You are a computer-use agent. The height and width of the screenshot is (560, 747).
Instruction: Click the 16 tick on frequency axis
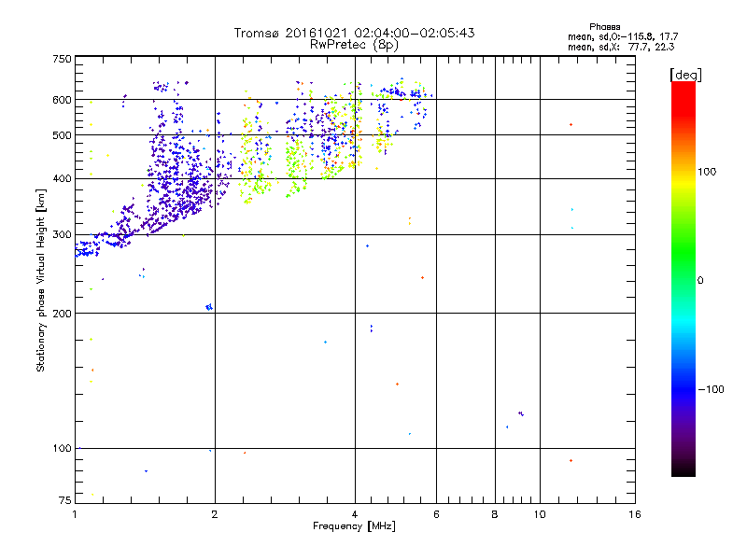(633, 514)
